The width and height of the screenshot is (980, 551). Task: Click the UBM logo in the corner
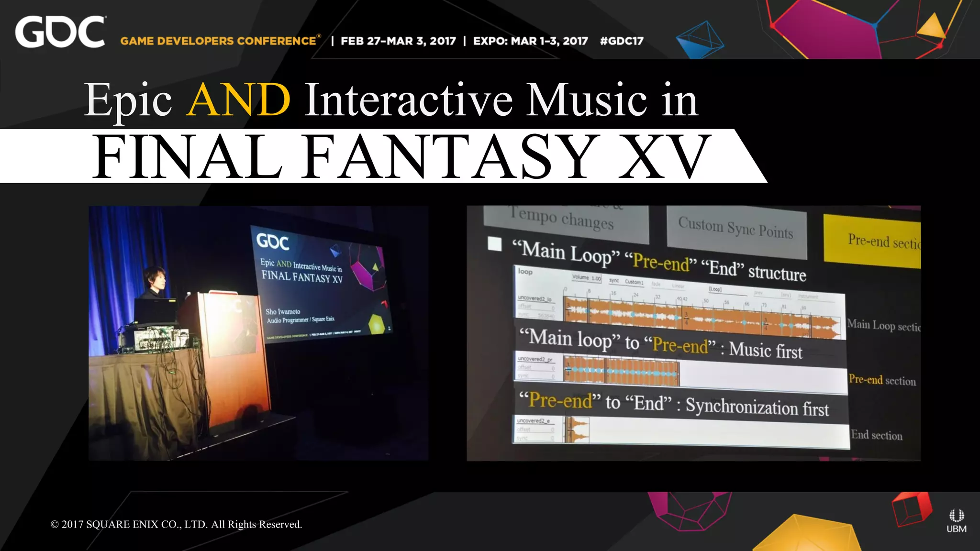[x=956, y=520]
